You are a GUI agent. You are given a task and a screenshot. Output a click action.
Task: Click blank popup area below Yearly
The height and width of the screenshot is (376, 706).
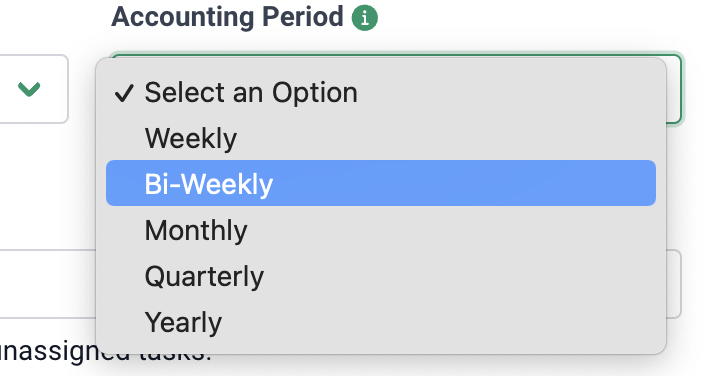(380, 348)
